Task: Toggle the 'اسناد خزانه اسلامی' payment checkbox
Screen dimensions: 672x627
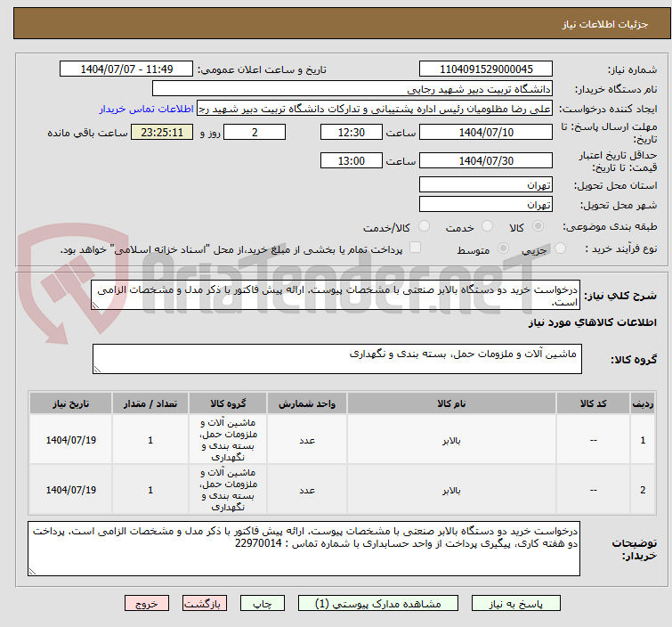Action: pyautogui.click(x=415, y=249)
